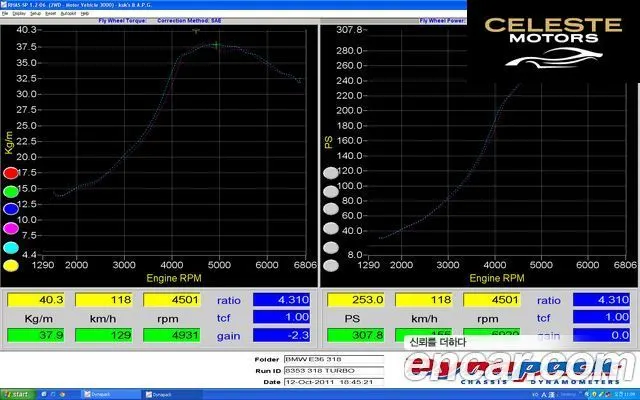Viewport: 640px width, 400px height.
Task: Click the blue ratio 4.310 field in torque panel
Action: [281, 300]
